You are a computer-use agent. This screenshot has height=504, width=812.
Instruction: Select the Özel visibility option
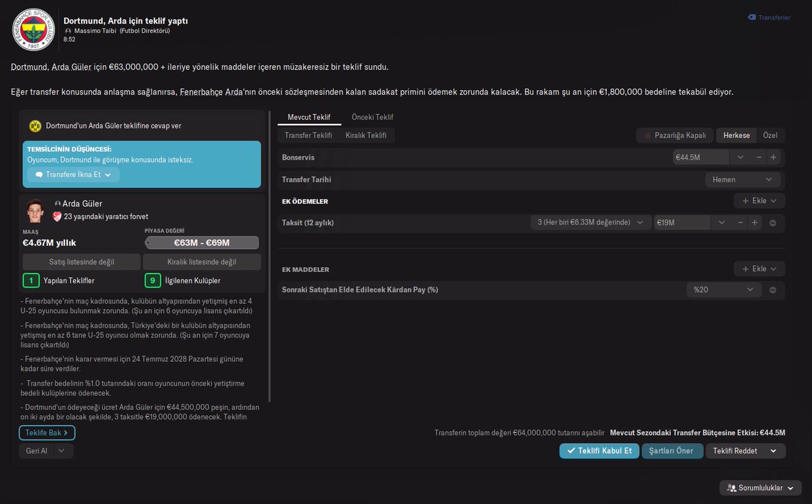[x=770, y=135]
